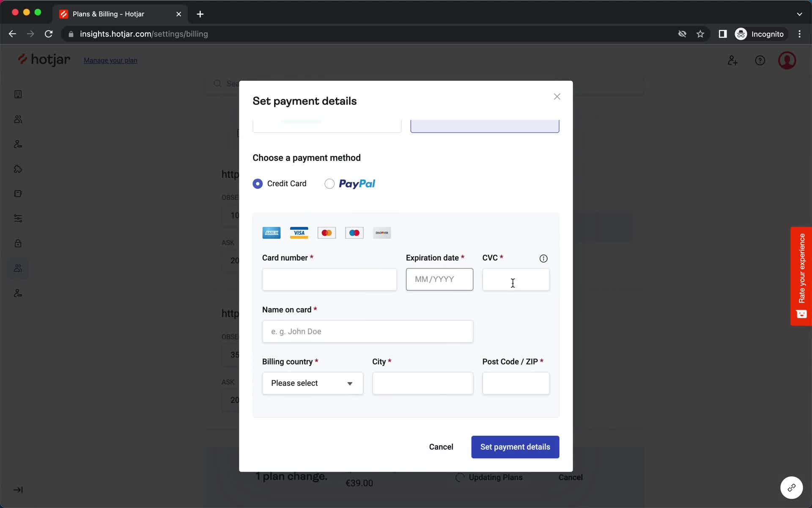
Task: Select the Credit Card radio button
Action: (x=257, y=183)
